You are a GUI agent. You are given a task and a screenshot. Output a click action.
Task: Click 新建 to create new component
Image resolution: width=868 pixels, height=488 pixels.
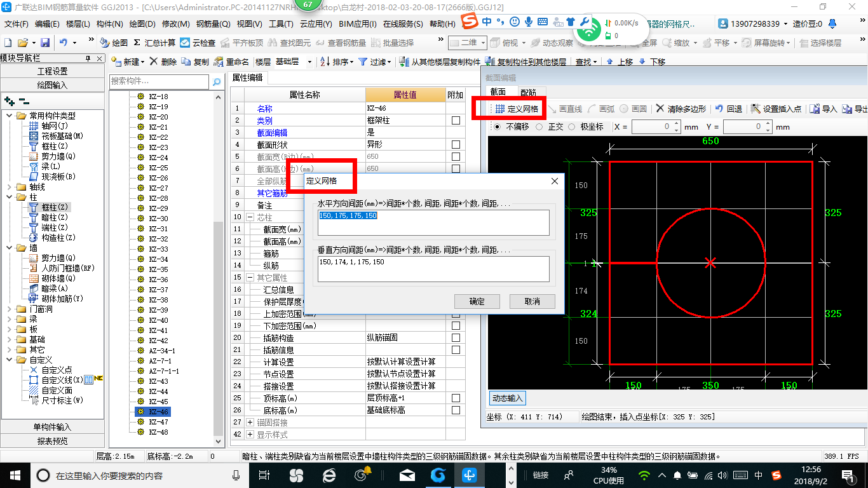point(127,62)
